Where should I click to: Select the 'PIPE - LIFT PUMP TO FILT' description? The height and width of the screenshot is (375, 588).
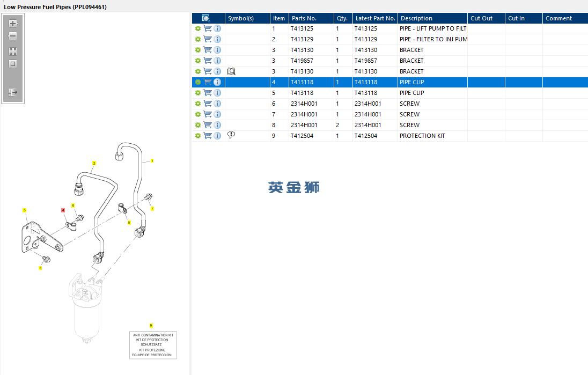tap(433, 28)
